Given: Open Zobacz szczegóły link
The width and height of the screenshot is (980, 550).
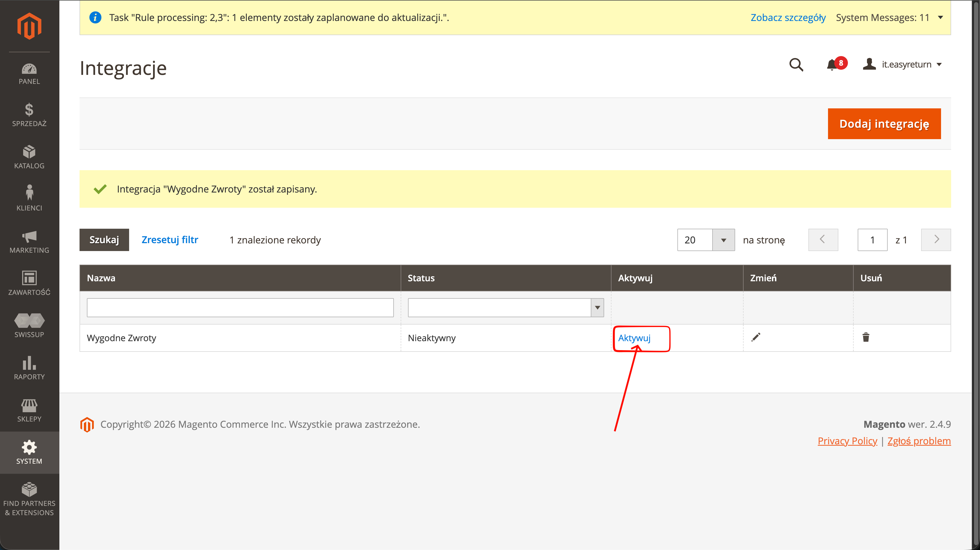Looking at the screenshot, I should [x=788, y=17].
